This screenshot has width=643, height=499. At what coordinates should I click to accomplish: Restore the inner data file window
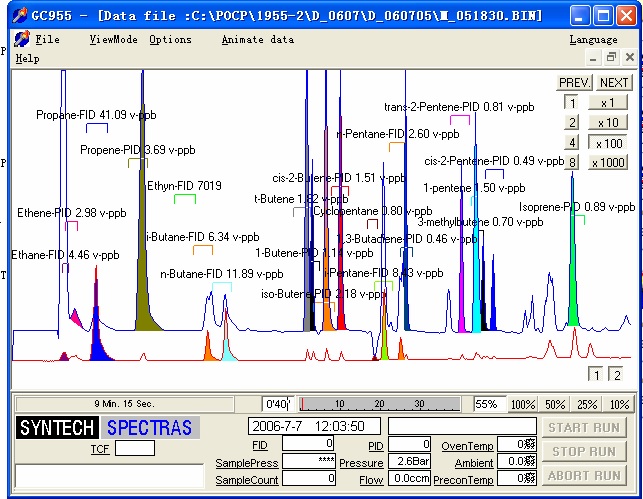point(611,57)
